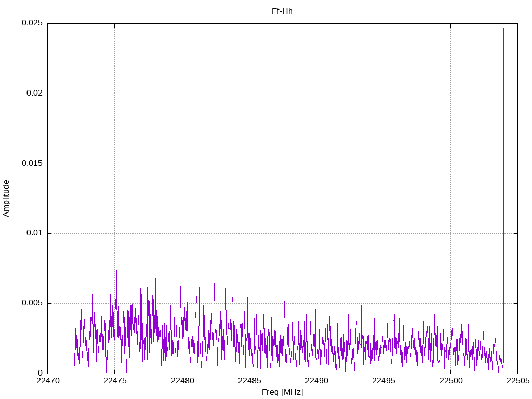
Task: Click the x-axis tick label 22470
Action: click(x=48, y=381)
